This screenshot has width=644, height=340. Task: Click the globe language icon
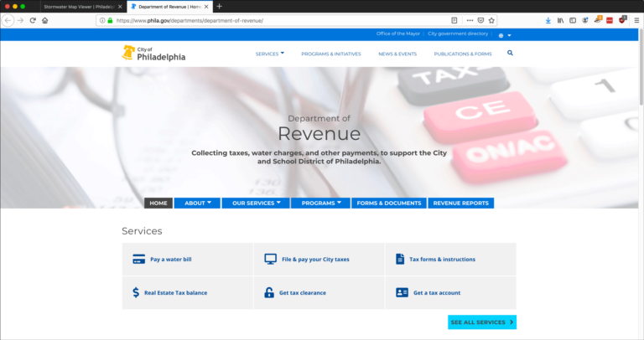click(501, 36)
